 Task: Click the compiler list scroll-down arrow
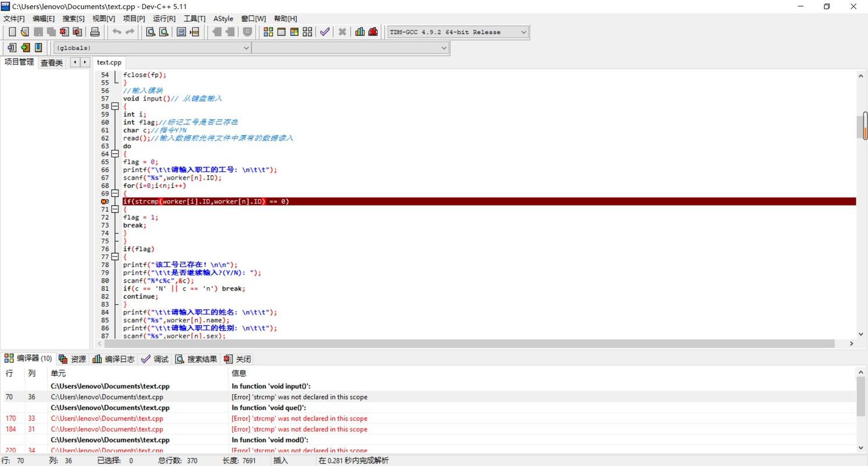click(x=861, y=448)
